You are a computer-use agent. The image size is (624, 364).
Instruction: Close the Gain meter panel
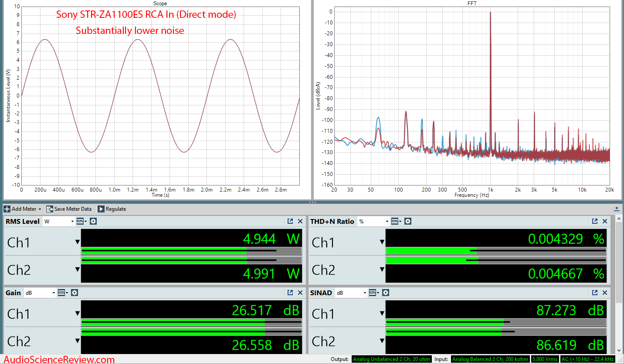click(300, 293)
